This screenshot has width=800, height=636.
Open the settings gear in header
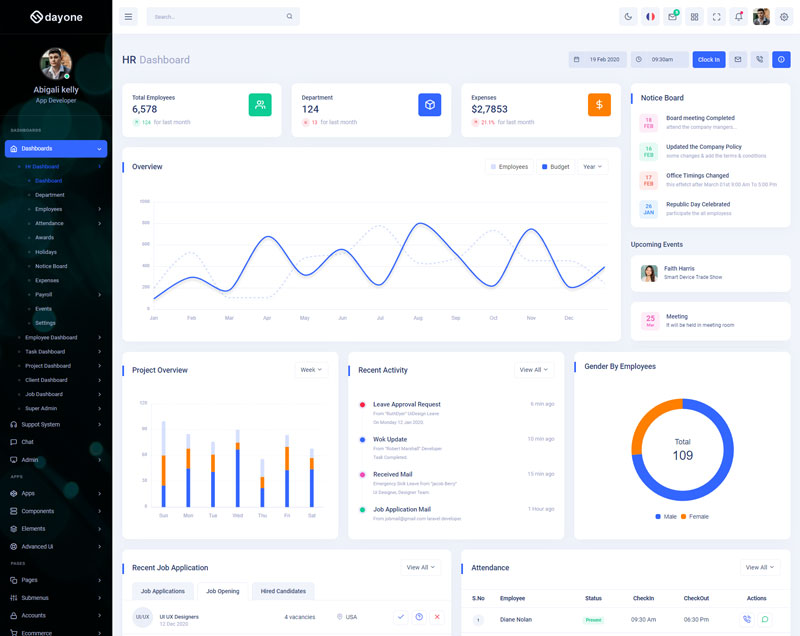(x=783, y=16)
